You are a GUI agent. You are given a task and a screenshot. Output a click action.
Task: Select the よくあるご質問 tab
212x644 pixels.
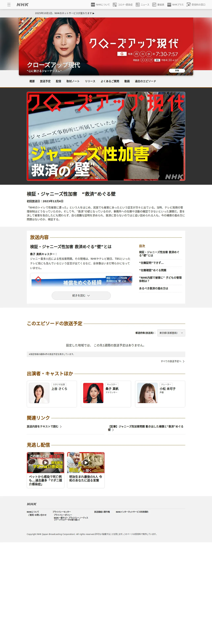pyautogui.click(x=110, y=81)
